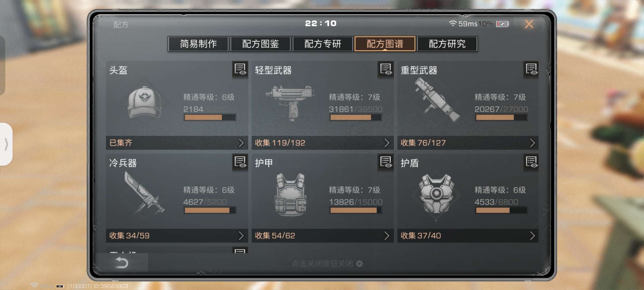This screenshot has width=644, height=290.
Task: Expand the 收集 37/40 shield row
Action: 468,236
